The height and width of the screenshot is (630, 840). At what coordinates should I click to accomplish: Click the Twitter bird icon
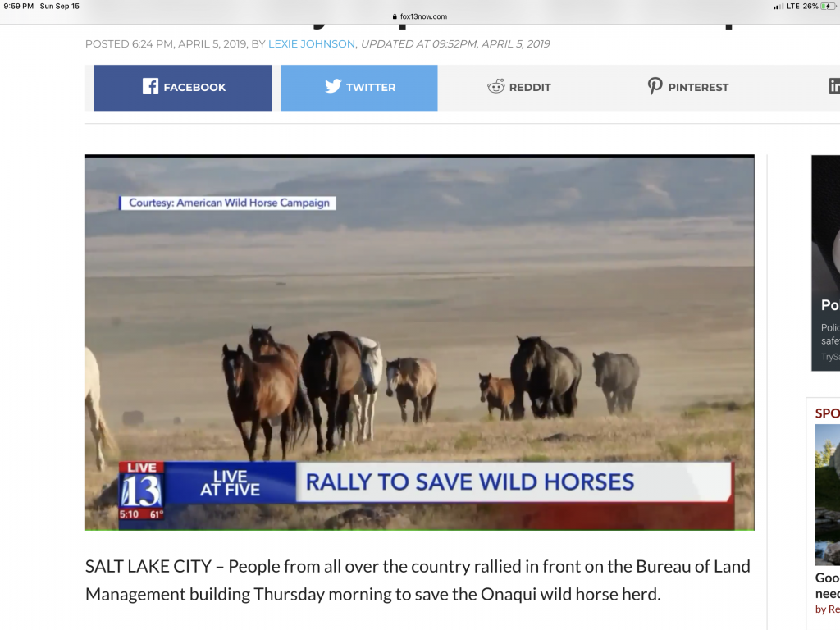click(333, 86)
